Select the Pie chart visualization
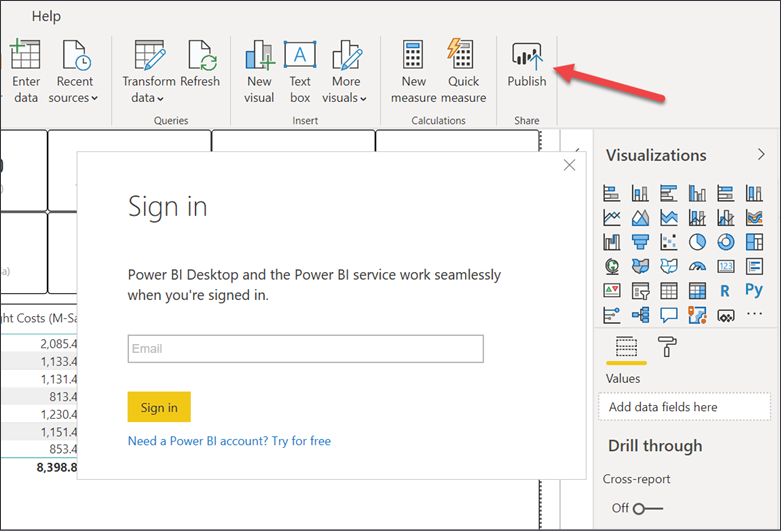Viewport: 781px width, 531px height. point(697,242)
